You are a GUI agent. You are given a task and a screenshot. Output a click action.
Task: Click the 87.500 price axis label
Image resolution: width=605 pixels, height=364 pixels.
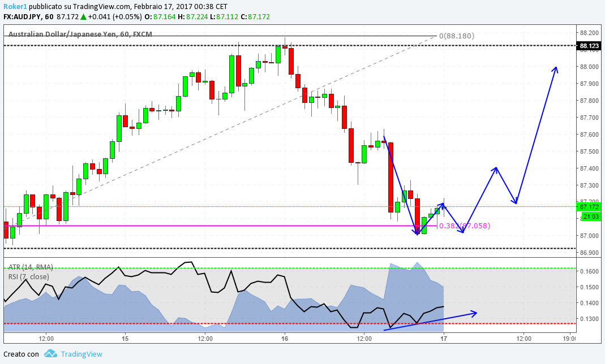point(589,151)
